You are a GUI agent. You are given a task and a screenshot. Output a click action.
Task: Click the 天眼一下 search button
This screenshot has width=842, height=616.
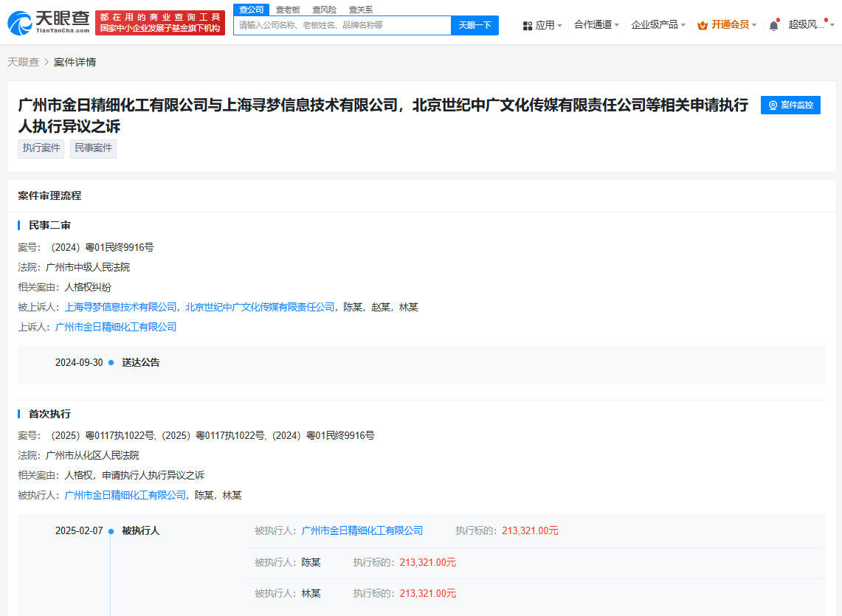click(475, 25)
